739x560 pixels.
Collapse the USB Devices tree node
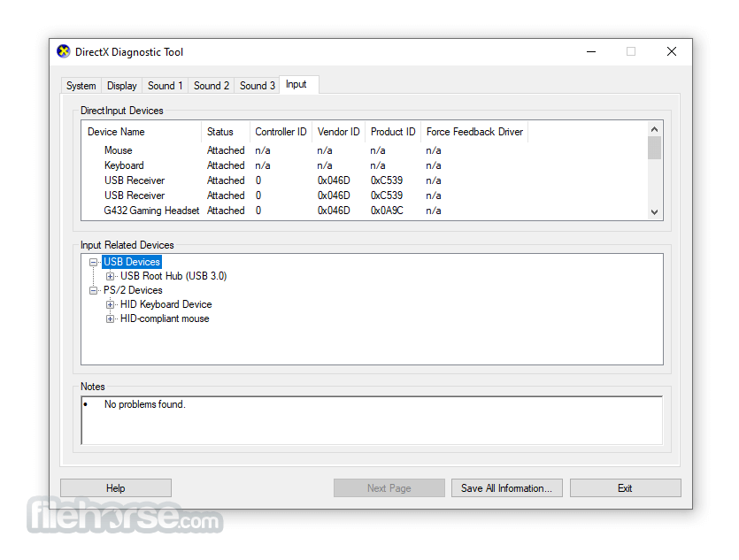[93, 263]
